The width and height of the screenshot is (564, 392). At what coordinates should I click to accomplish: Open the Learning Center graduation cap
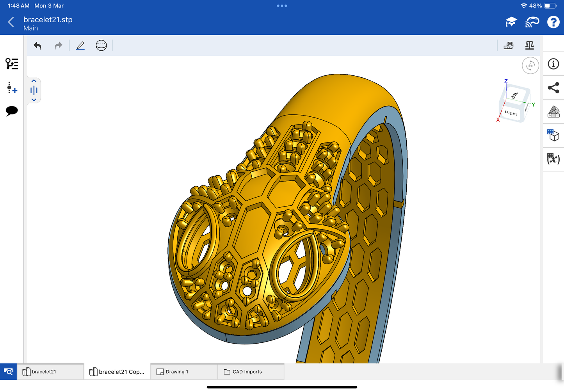(x=511, y=22)
